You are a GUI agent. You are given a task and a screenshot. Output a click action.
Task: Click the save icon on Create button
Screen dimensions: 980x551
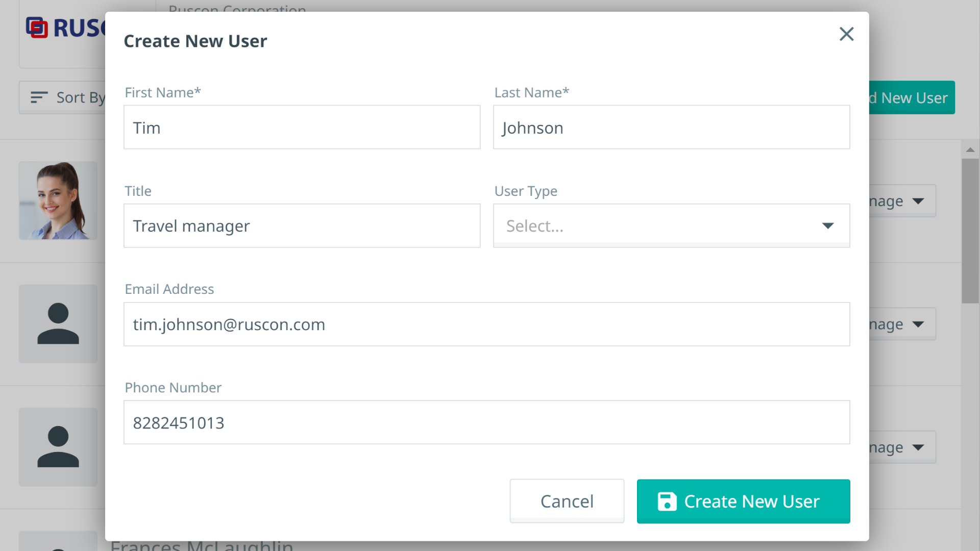point(667,502)
